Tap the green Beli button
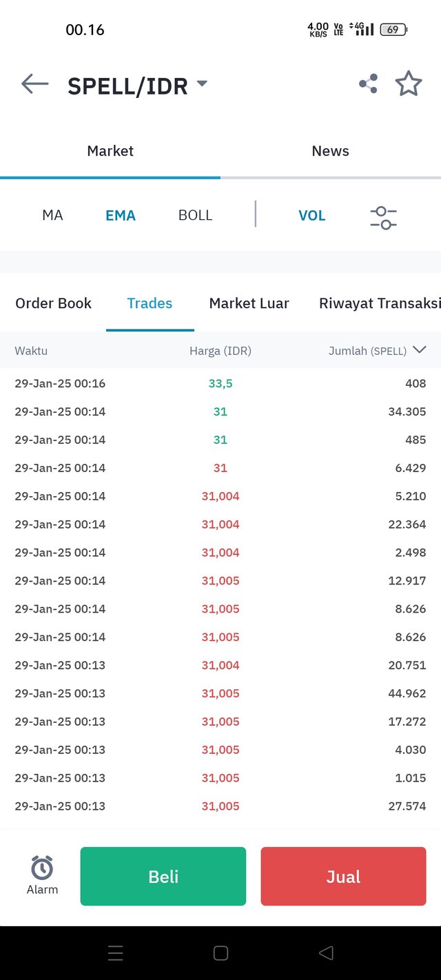 (163, 876)
